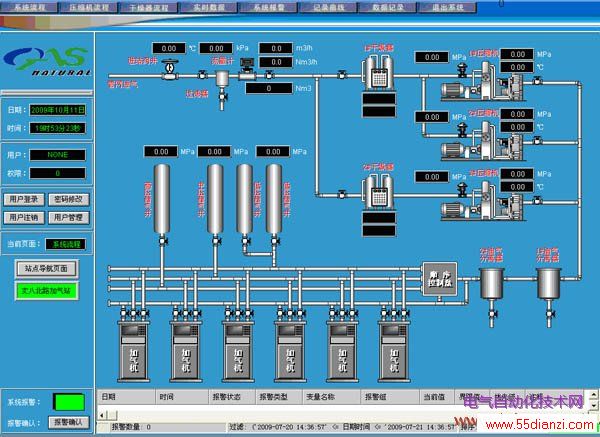Open the 系统流程 tab
Viewport: 600px width, 437px height.
click(29, 7)
